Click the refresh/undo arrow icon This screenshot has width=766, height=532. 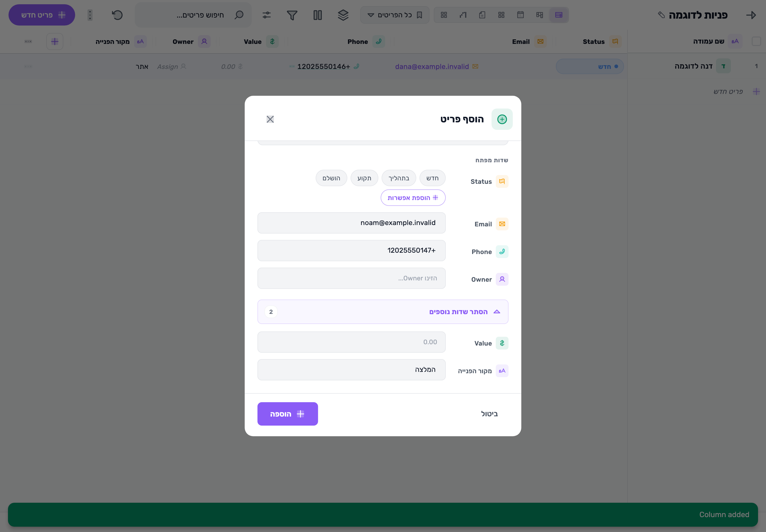click(117, 15)
